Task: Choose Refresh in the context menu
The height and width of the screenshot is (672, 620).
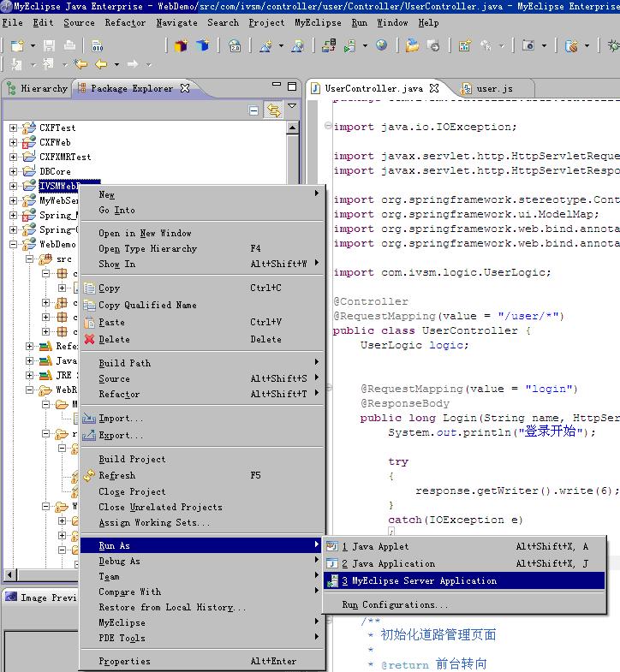Action: pos(201,475)
